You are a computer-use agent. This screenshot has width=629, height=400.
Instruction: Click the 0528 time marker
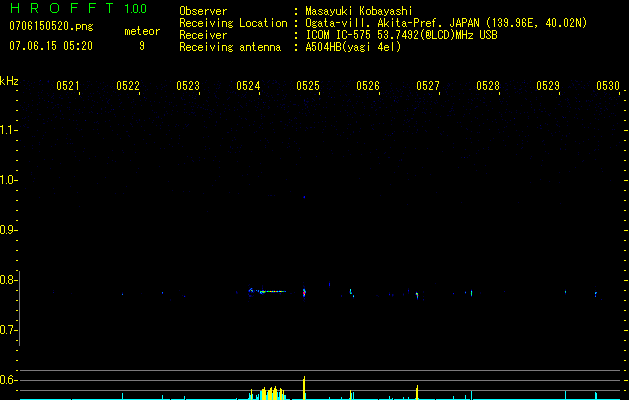pos(488,86)
